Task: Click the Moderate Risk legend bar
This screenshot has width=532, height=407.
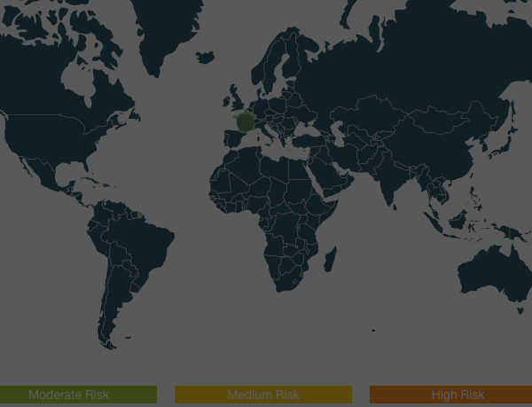Action: (78, 395)
